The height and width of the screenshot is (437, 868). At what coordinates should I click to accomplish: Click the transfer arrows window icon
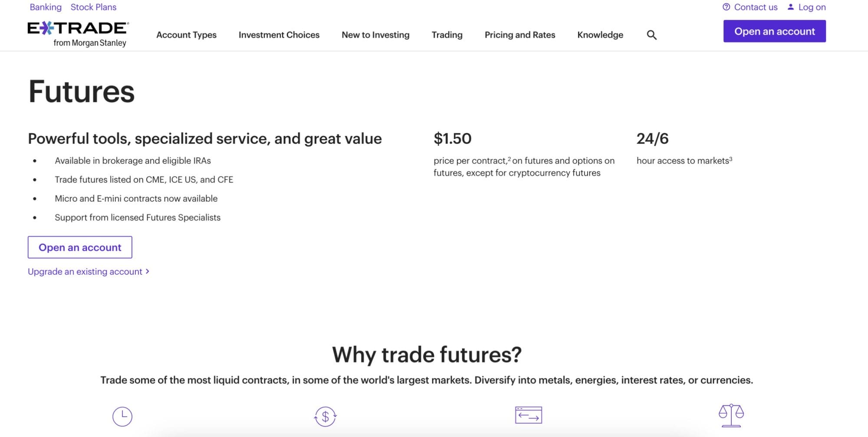(528, 415)
